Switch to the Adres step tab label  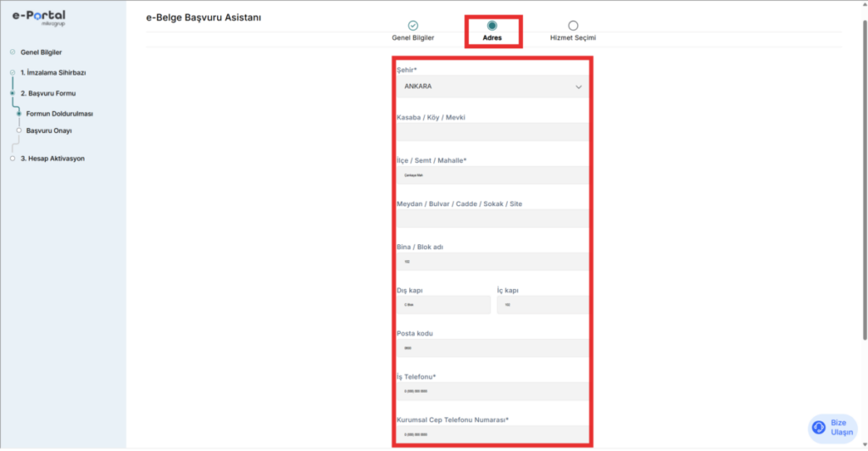492,37
